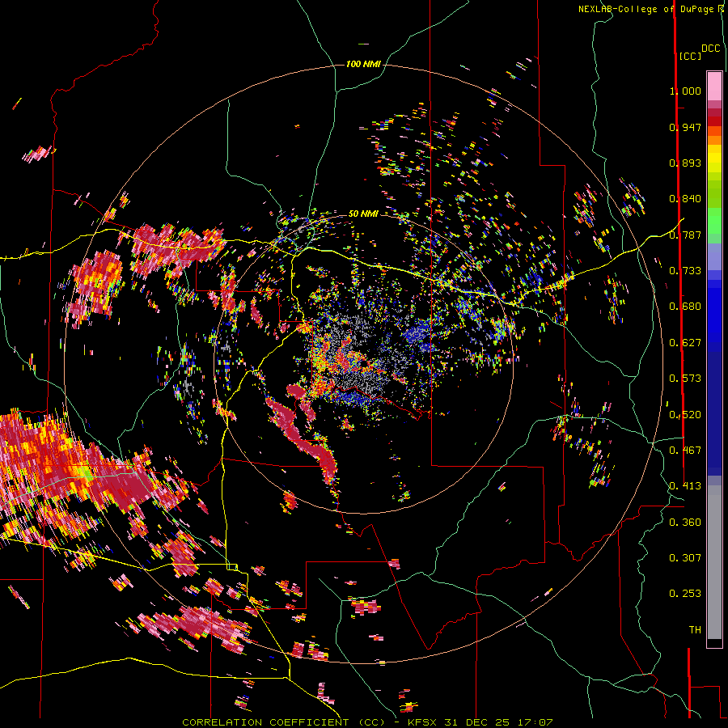
Task: Click the 0.573 value on the color scale
Action: tap(685, 379)
